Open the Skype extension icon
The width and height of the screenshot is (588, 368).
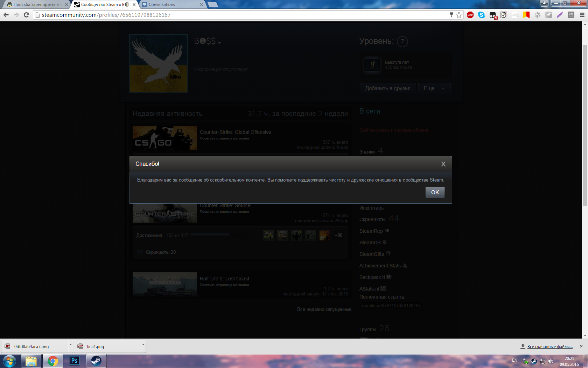click(x=481, y=15)
